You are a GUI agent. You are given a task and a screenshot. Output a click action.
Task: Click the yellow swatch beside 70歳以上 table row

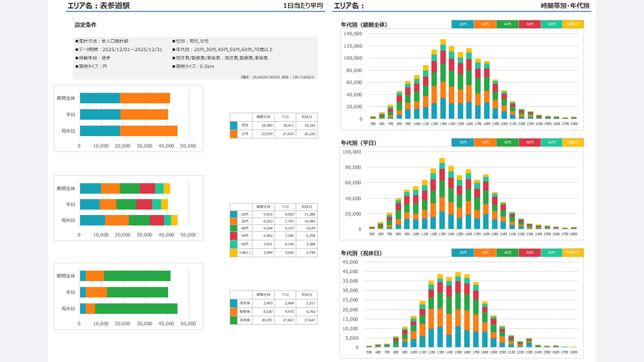pos(233,253)
